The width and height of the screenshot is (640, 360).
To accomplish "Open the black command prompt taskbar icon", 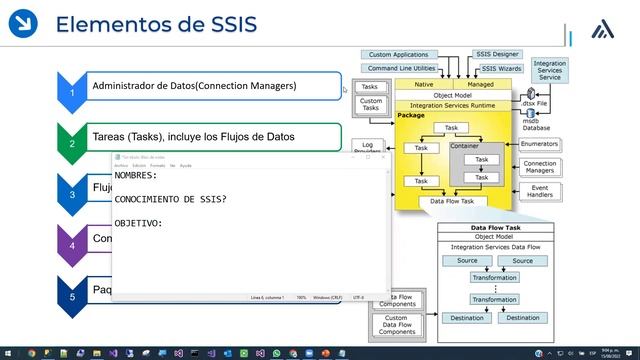I will [195, 353].
